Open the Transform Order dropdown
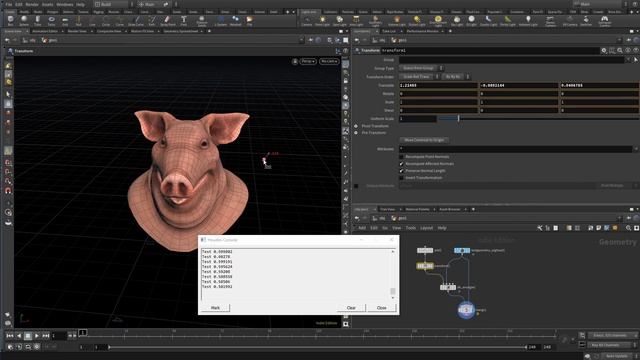This screenshot has width=640, height=360. coord(419,76)
